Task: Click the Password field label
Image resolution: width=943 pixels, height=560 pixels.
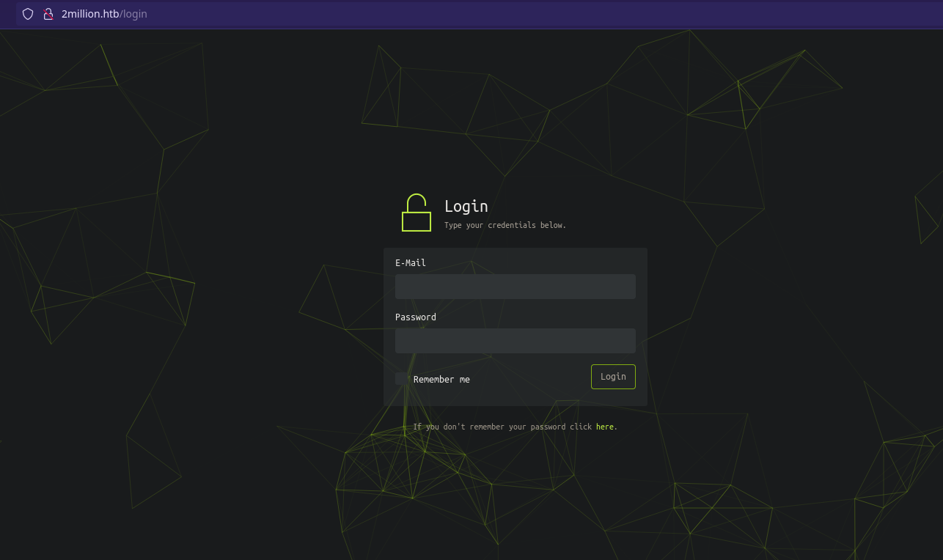Action: coord(415,317)
